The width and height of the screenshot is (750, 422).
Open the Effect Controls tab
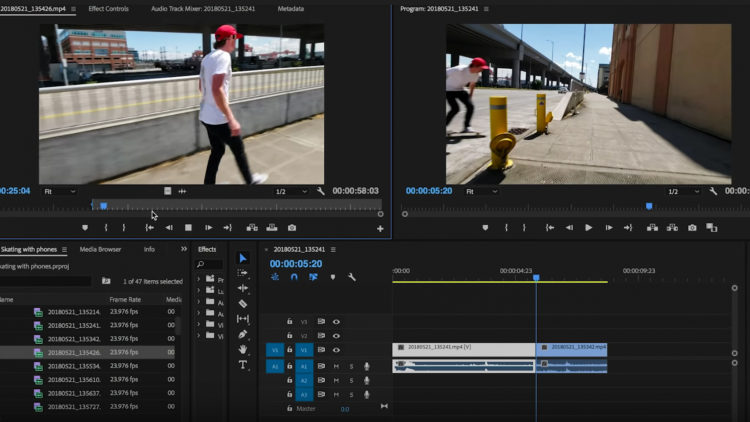point(108,8)
